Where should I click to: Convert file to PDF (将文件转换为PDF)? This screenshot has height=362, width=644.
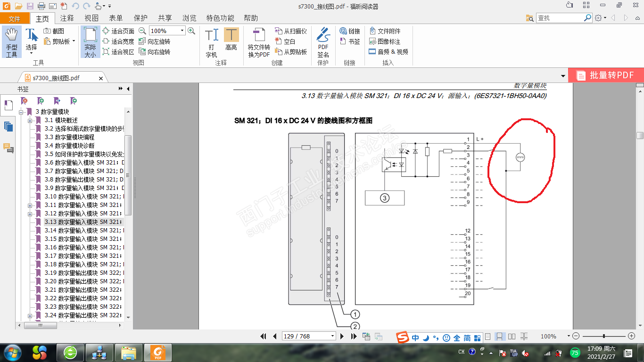(259, 42)
